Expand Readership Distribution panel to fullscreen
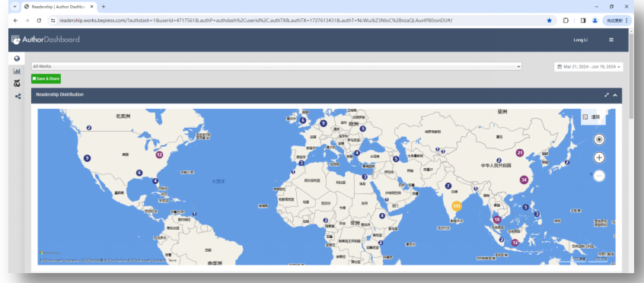Image resolution: width=644 pixels, height=283 pixels. (x=607, y=95)
